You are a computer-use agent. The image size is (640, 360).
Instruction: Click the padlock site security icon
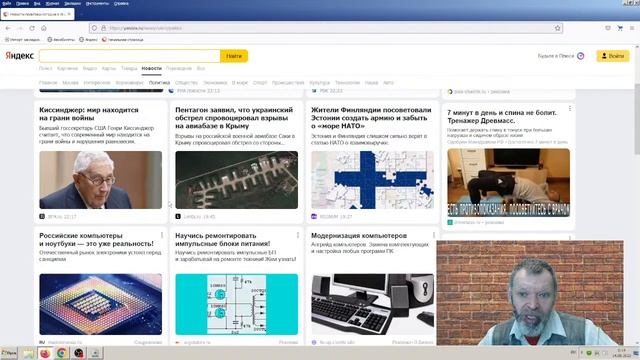(104, 28)
